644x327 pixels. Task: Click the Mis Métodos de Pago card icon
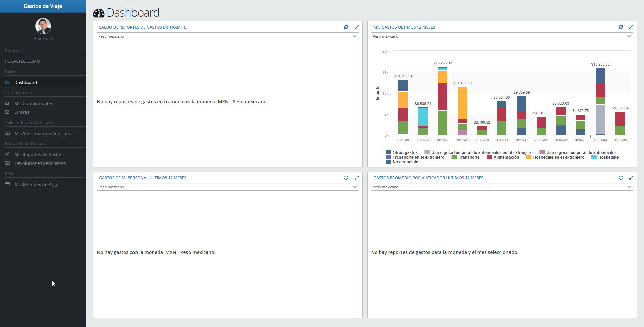click(x=7, y=184)
